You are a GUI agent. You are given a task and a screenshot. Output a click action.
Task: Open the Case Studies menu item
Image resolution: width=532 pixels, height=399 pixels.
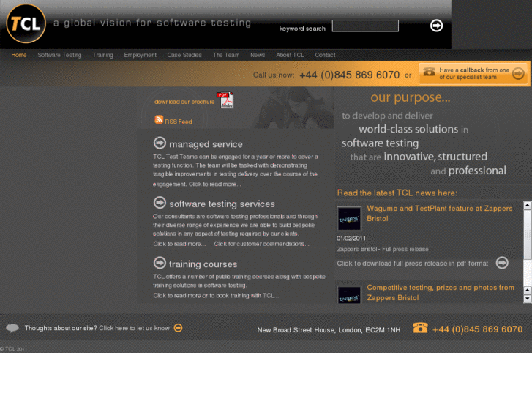pos(184,55)
